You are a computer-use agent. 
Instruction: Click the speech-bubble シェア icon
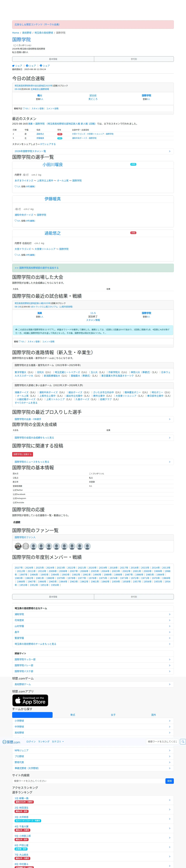click(41, 66)
